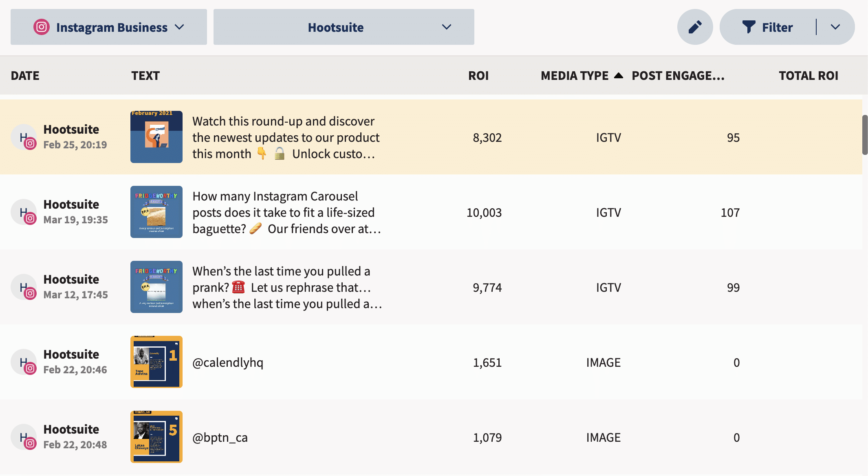Click the funnel Filter button

coord(767,27)
